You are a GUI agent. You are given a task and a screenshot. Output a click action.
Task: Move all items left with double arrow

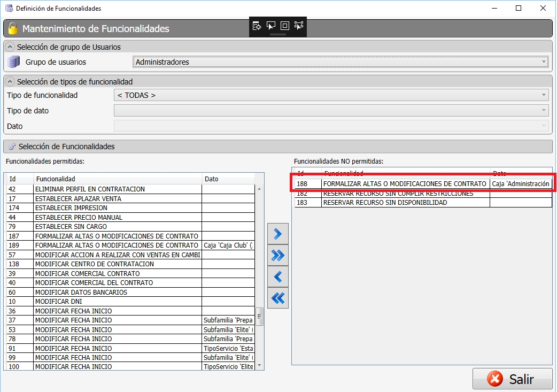[278, 298]
